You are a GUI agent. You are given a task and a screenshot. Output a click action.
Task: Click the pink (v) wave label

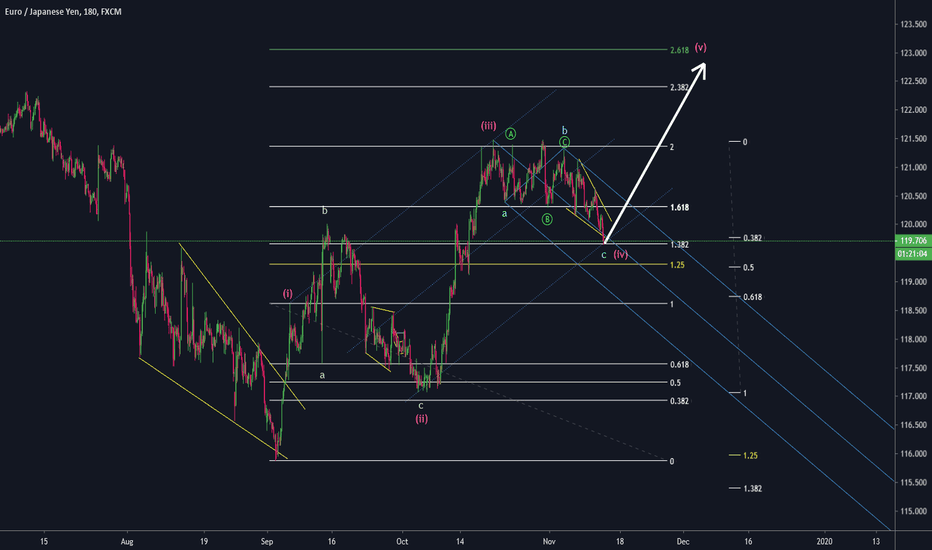click(701, 47)
